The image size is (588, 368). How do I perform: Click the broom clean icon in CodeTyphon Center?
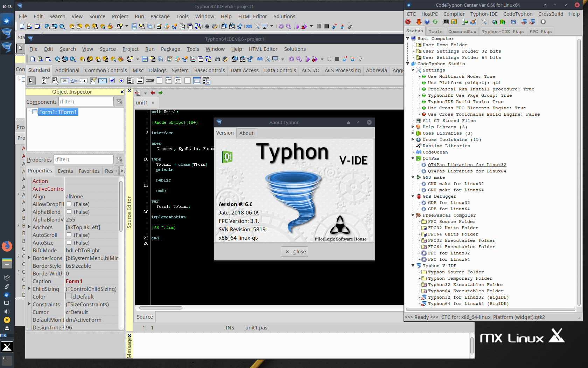point(473,22)
